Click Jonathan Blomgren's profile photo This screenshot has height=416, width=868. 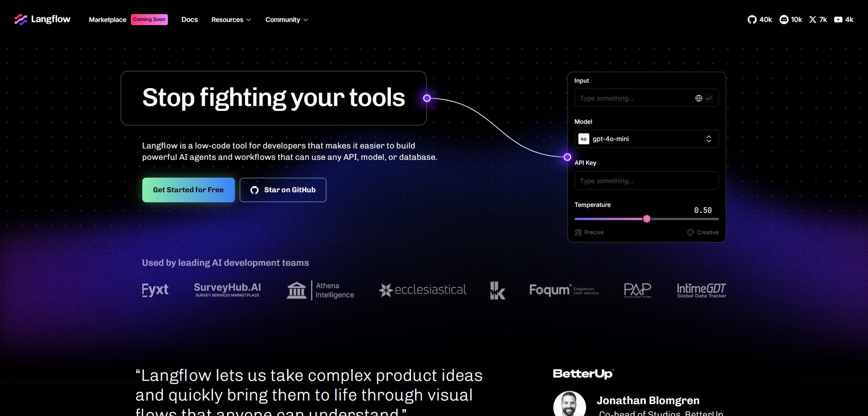coord(570,404)
